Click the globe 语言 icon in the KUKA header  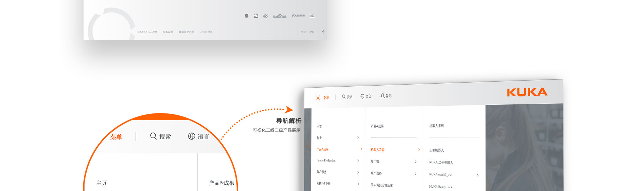362,96
